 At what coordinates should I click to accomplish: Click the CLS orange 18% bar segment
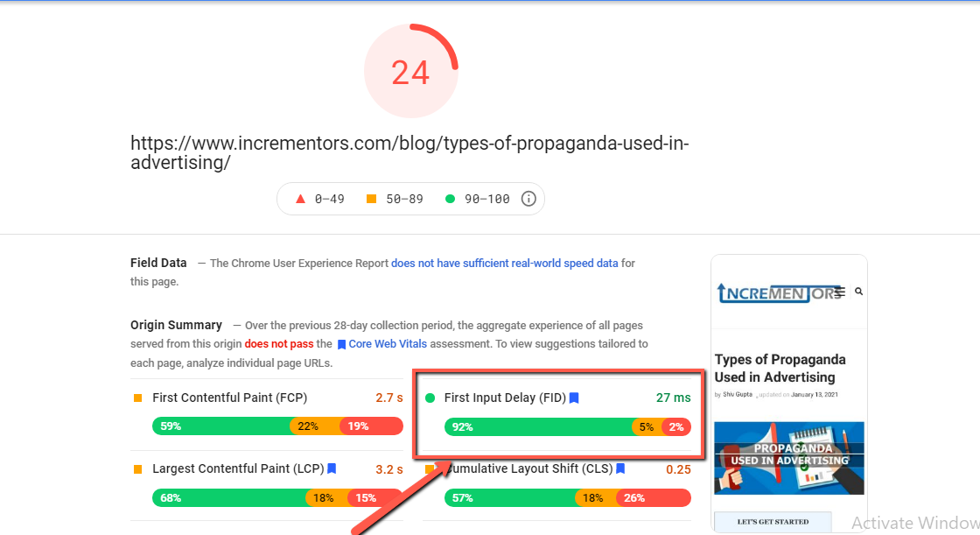(596, 498)
